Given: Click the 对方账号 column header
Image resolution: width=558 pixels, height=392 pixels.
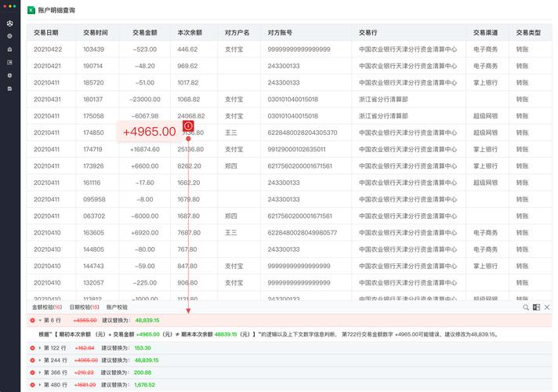Looking at the screenshot, I should click(280, 32).
